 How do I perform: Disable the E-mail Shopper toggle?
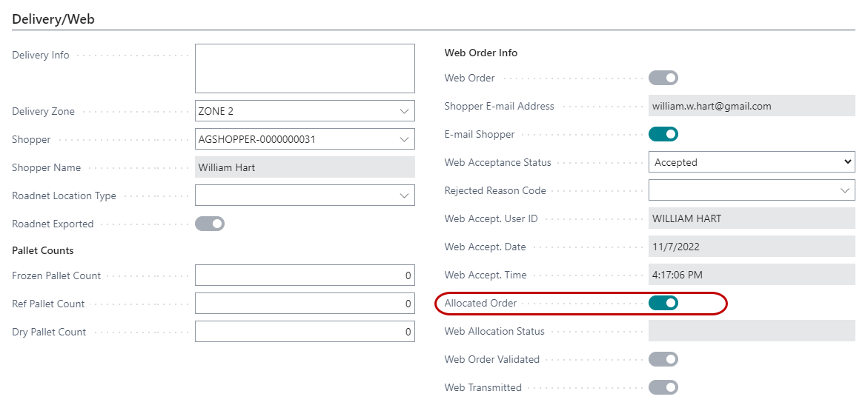pyautogui.click(x=663, y=134)
